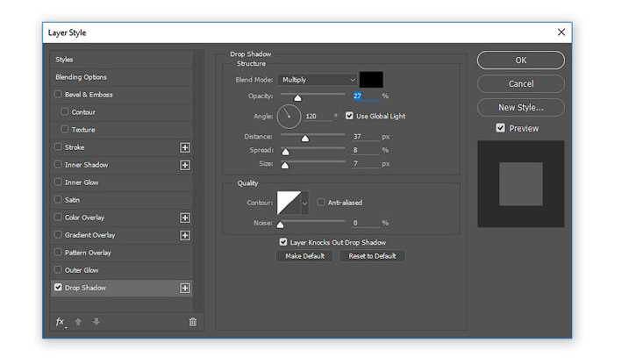636x364 pixels.
Task: Enable the Texture sub-effect checkbox
Action: click(x=65, y=129)
